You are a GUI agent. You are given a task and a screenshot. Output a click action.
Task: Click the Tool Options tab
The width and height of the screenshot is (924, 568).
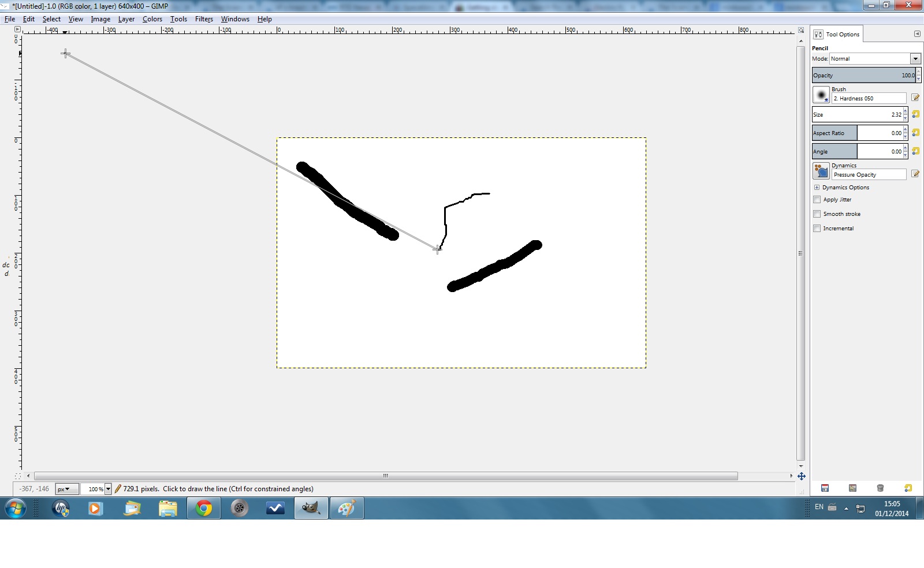tap(837, 34)
